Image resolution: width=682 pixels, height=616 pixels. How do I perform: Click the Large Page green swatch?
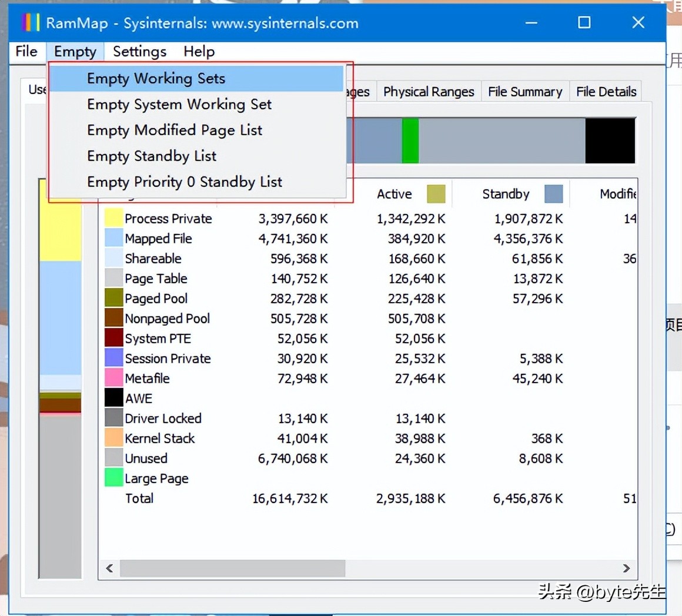pos(113,478)
